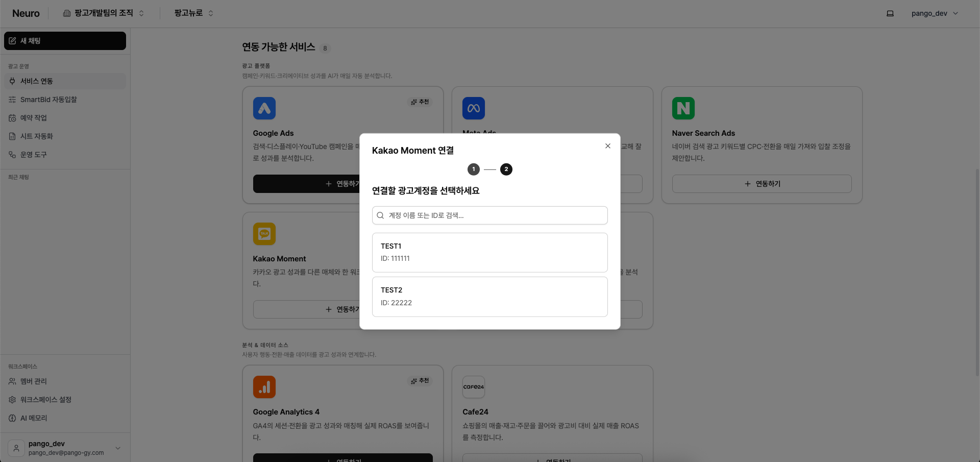Click the Google Analytics 4 card title

click(286, 412)
